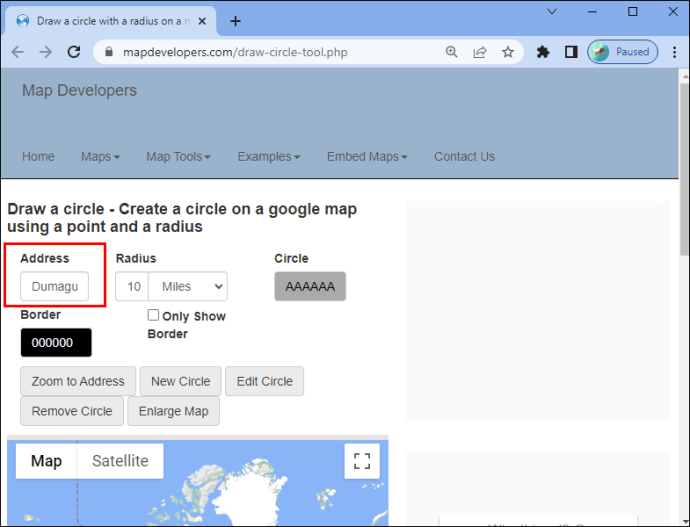
Task: Open the Extensions puzzle-piece icon
Action: [x=543, y=52]
